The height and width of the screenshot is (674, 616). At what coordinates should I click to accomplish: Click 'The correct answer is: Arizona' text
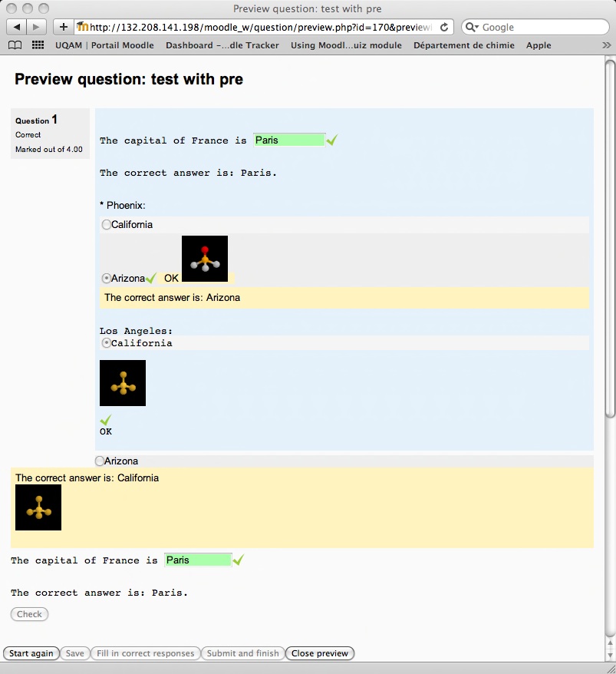(173, 297)
